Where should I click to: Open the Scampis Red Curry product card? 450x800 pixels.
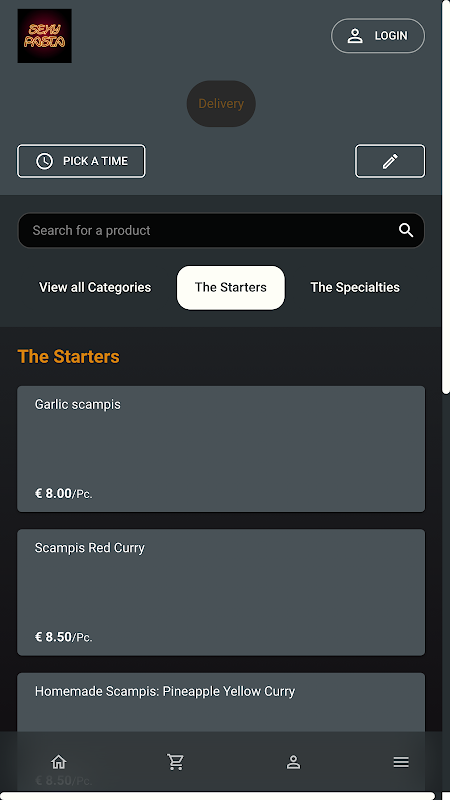pyautogui.click(x=221, y=592)
